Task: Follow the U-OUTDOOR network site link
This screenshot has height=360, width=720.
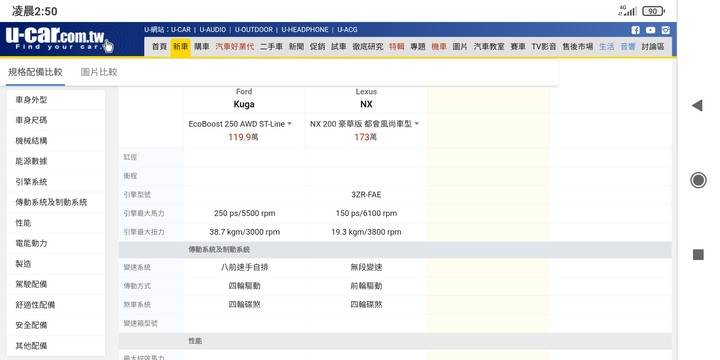Action: [253, 30]
